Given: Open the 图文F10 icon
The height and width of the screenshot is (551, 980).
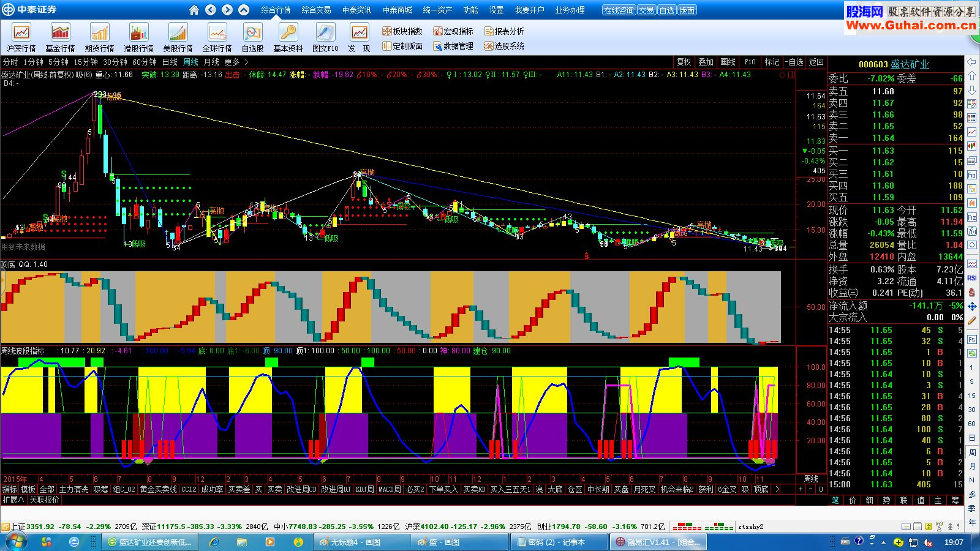Looking at the screenshot, I should point(325,38).
